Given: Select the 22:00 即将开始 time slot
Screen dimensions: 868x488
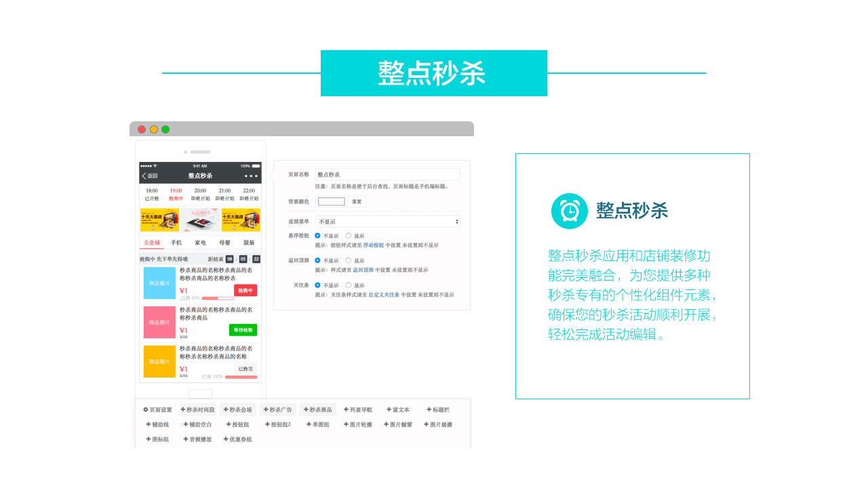Looking at the screenshot, I should (249, 195).
